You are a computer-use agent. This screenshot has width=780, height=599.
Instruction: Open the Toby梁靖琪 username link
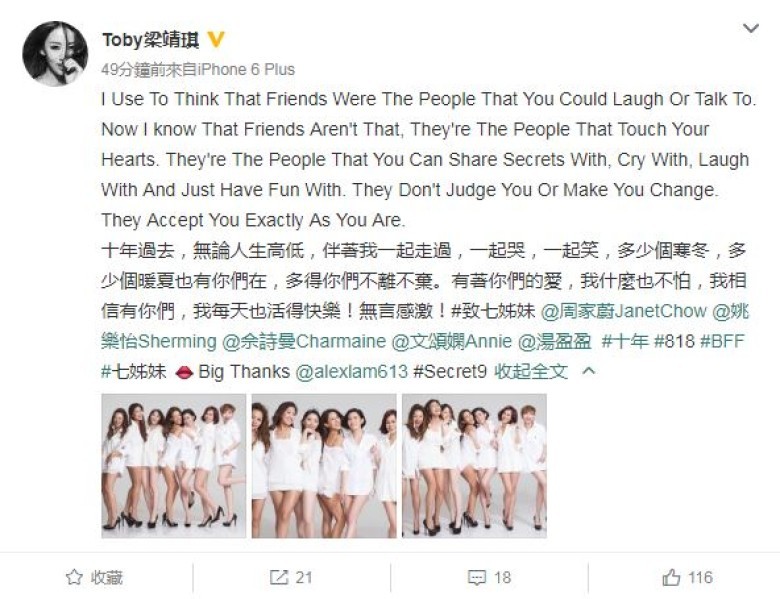[x=150, y=40]
